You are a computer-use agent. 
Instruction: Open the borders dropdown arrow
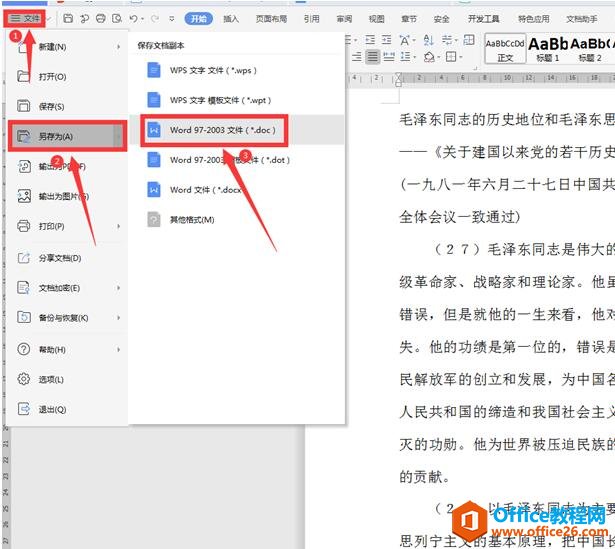click(x=460, y=58)
